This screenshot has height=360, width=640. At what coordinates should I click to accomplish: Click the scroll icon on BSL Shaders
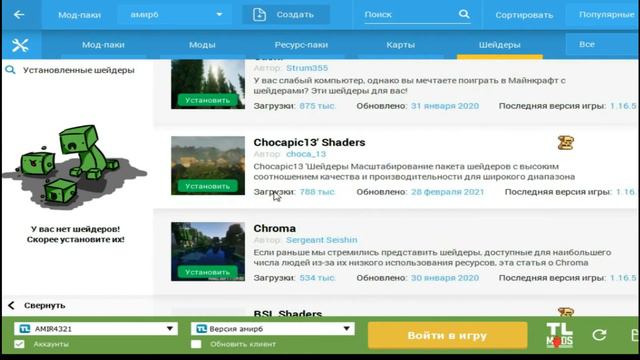[566, 313]
